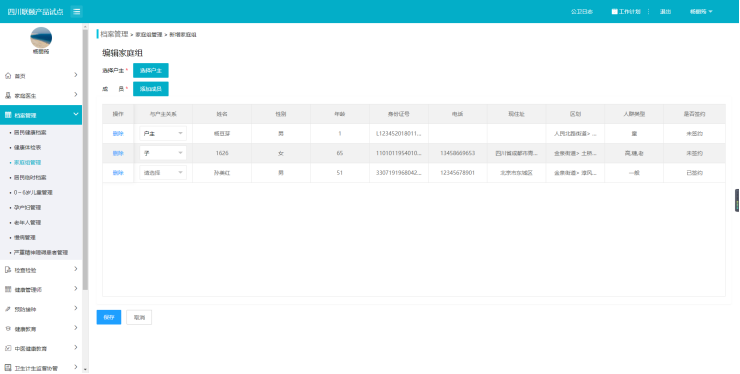Click 家庭组管理 in the breadcrumb
The width and height of the screenshot is (740, 374).
click(x=149, y=34)
